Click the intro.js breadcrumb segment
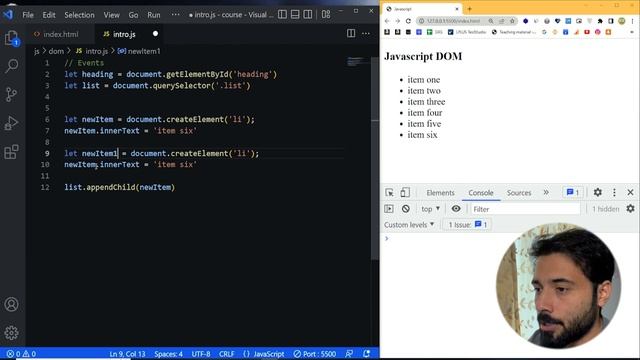The width and height of the screenshot is (640, 360). click(92, 51)
